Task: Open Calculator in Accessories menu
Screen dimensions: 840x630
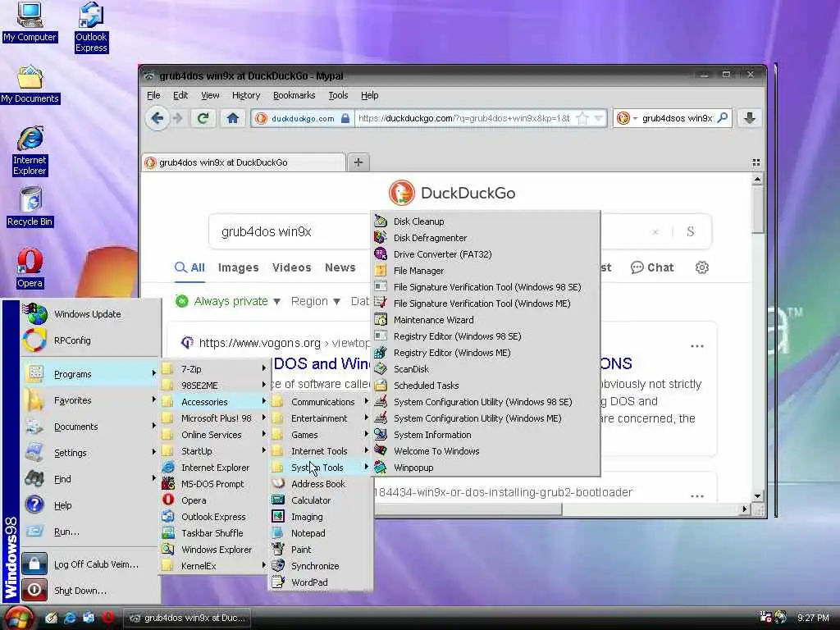Action: coord(320,500)
